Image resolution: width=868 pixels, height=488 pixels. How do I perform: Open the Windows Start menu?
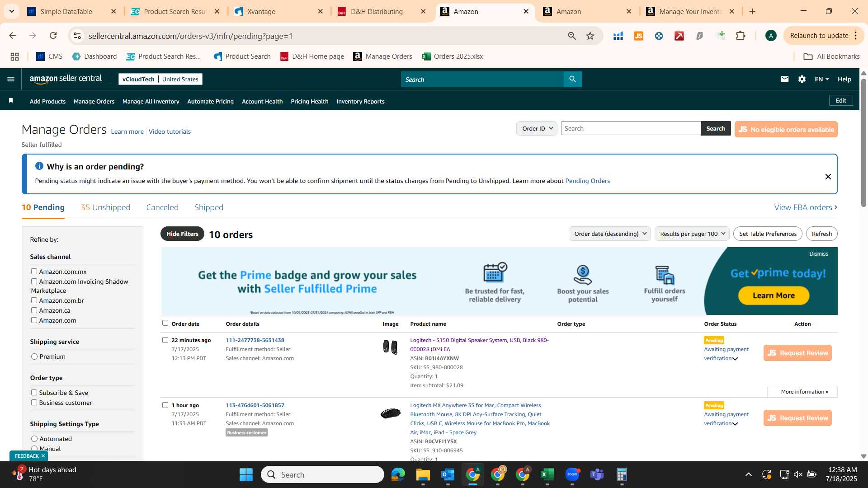click(246, 474)
